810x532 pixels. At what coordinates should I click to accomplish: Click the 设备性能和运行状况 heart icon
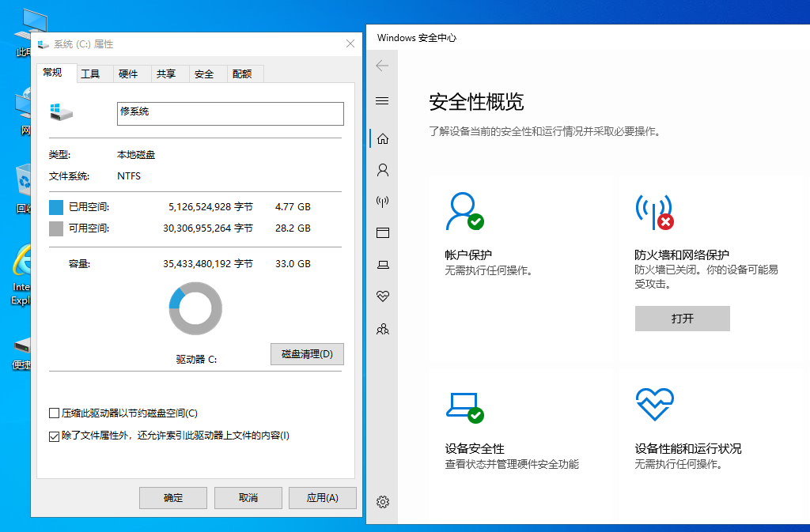[x=654, y=405]
